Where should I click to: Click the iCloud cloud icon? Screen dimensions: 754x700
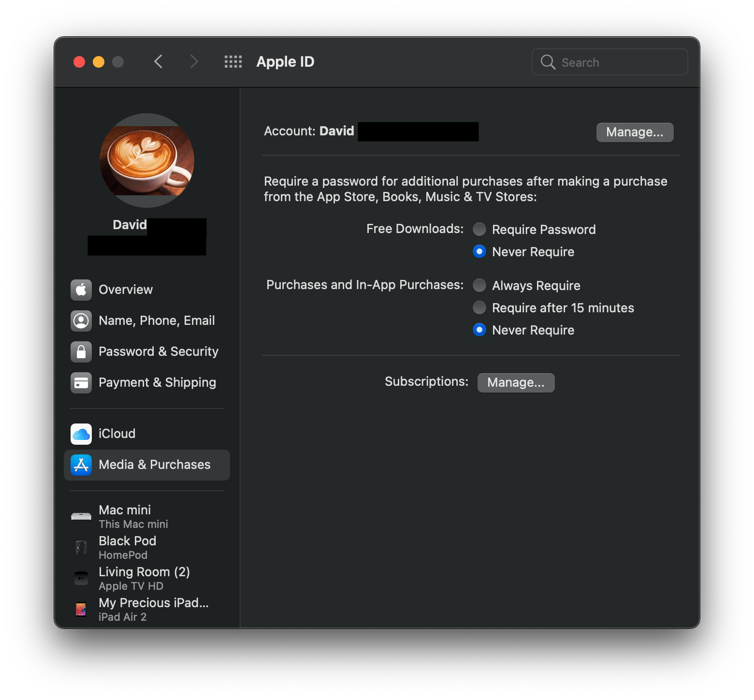(81, 434)
